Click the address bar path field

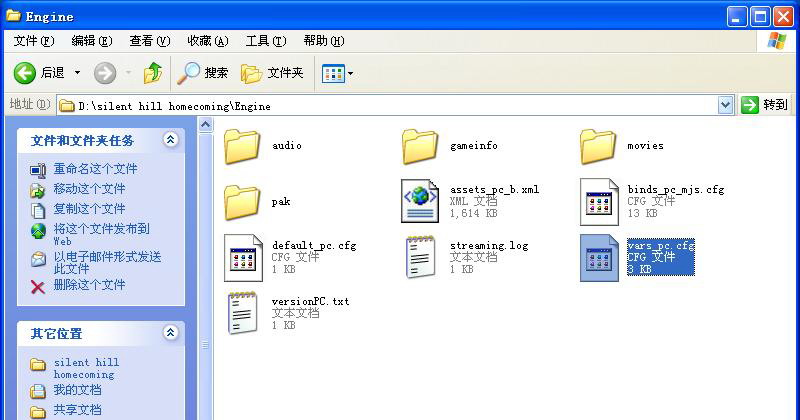[388, 106]
